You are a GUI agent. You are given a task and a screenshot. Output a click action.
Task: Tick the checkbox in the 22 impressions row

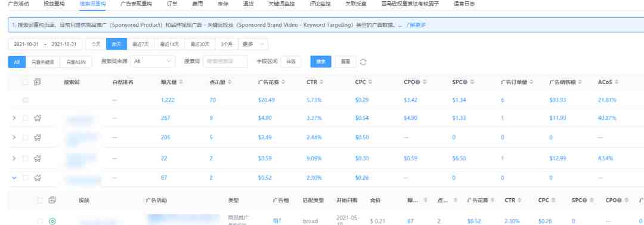pos(26,158)
